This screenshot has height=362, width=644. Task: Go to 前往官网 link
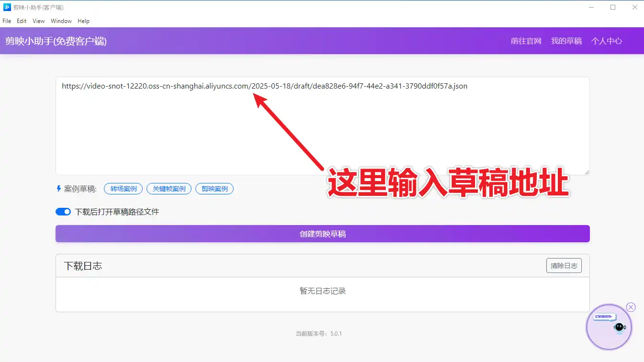tap(526, 41)
